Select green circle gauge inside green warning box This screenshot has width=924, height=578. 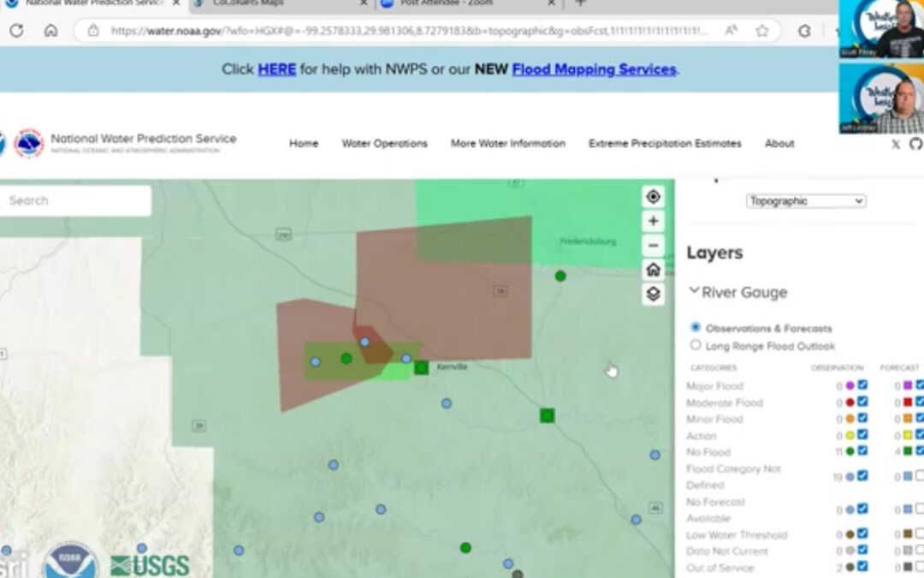tap(346, 358)
